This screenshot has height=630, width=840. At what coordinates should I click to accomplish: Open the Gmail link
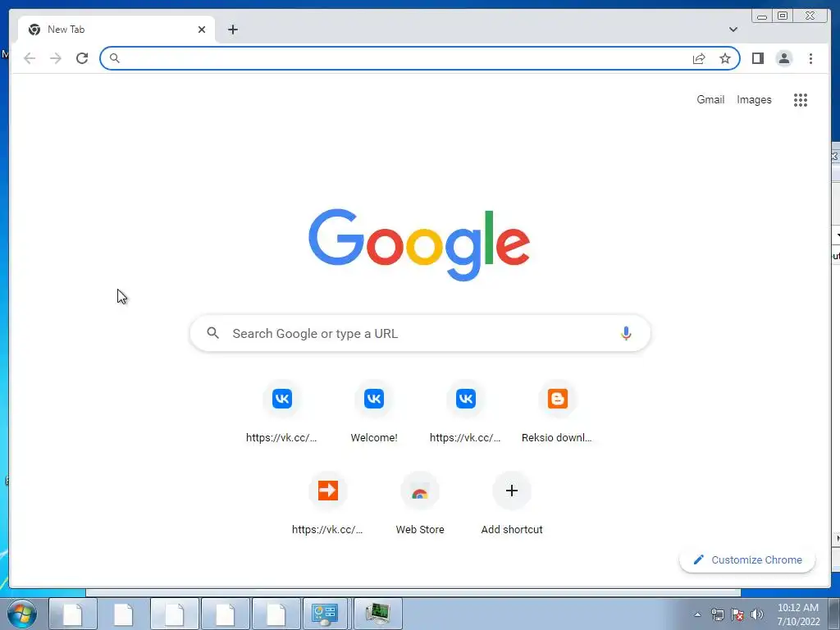pos(710,99)
